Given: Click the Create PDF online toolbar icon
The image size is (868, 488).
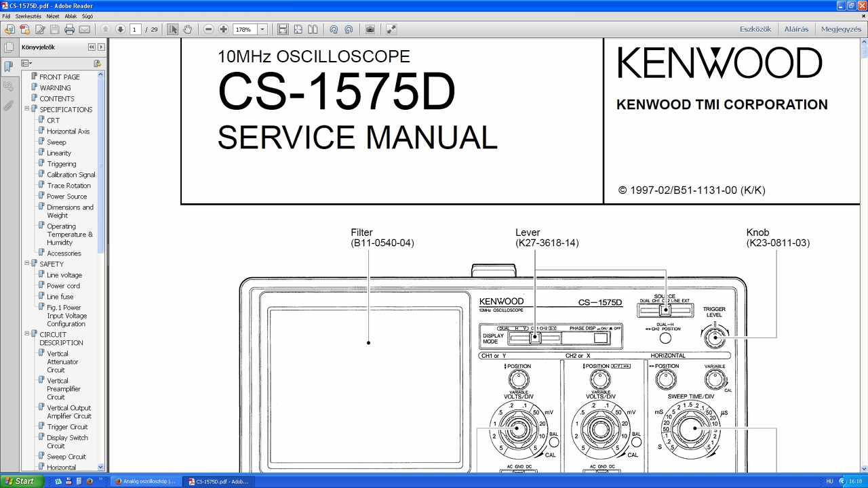Looking at the screenshot, I should click(x=24, y=29).
